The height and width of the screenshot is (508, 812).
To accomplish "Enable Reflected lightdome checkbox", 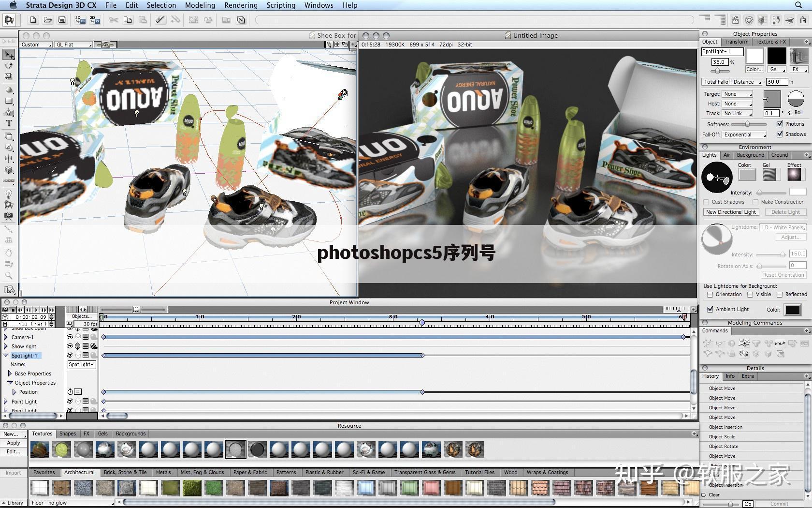I will 780,294.
